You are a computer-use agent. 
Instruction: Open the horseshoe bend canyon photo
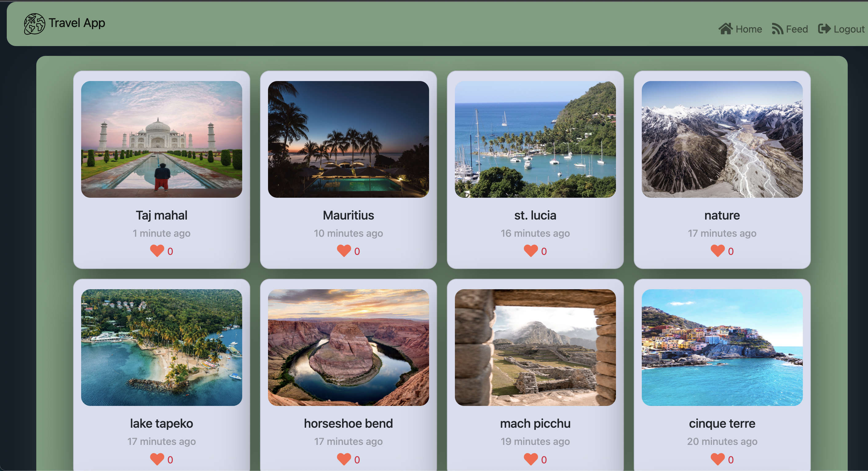click(349, 348)
